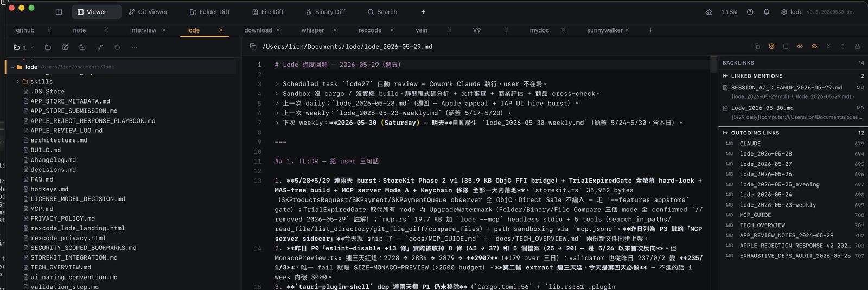Open rexcode_lode_landing.html file
868x290 pixels.
[78, 228]
